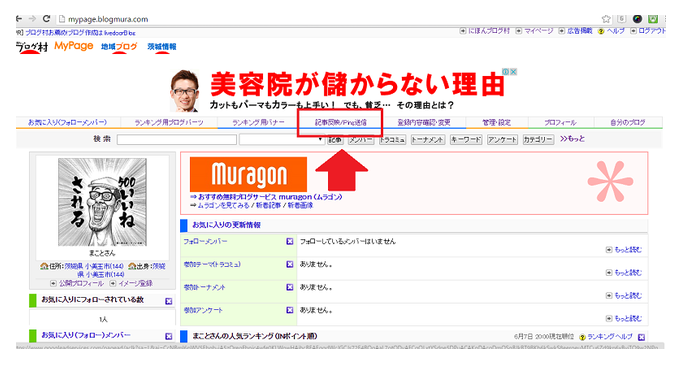Open マイページ link in header
This screenshot has width=673, height=371.
pyautogui.click(x=538, y=31)
